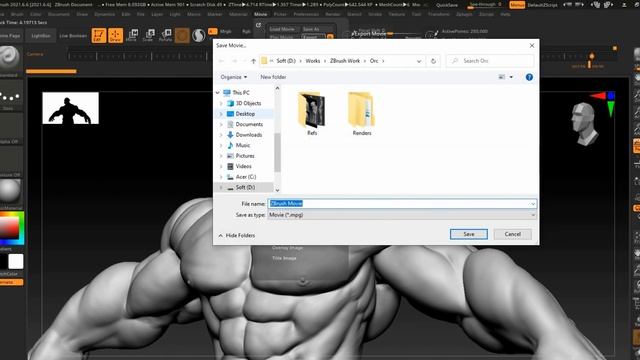Screen dimensions: 640x360
Task: Open the Transform menu
Action: pyautogui.click(x=438, y=14)
